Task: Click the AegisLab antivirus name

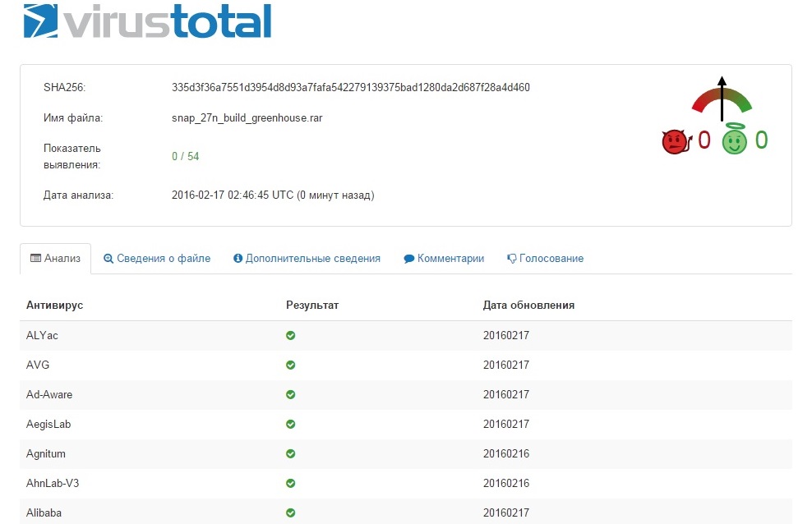Action: (x=48, y=424)
